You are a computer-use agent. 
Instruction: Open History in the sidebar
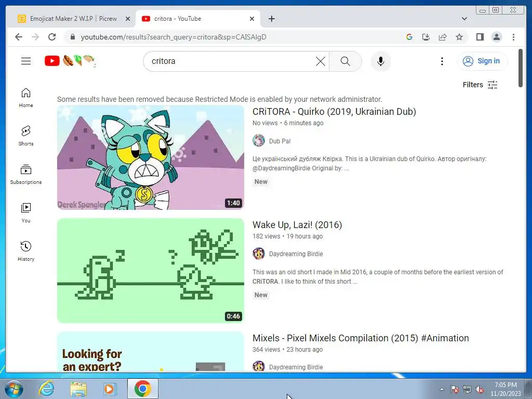pyautogui.click(x=26, y=251)
